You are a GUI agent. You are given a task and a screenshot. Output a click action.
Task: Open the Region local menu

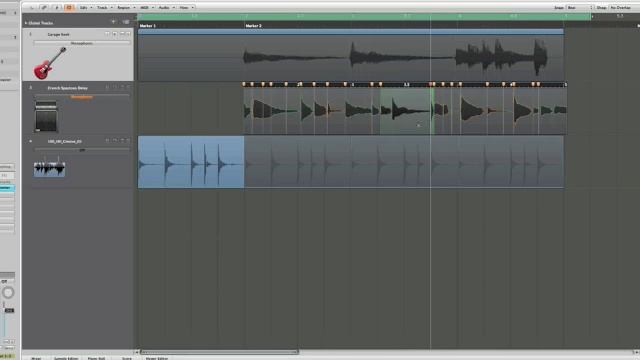pos(126,7)
